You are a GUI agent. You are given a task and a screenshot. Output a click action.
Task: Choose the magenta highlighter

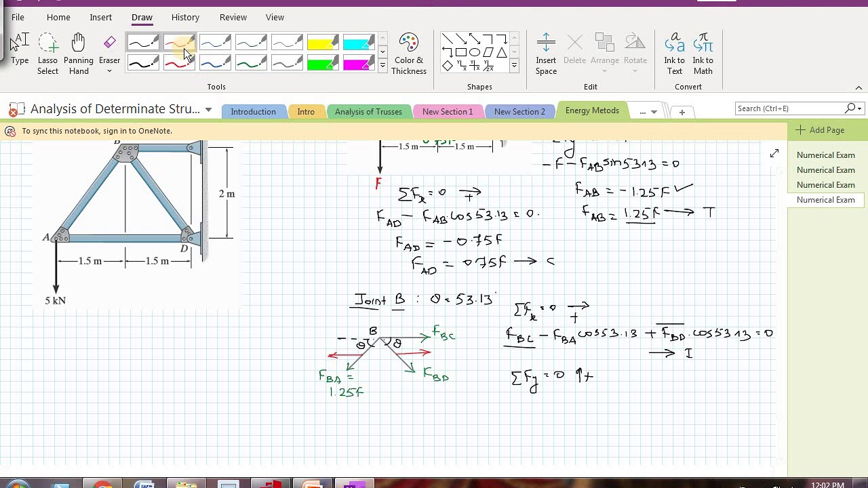click(x=359, y=63)
